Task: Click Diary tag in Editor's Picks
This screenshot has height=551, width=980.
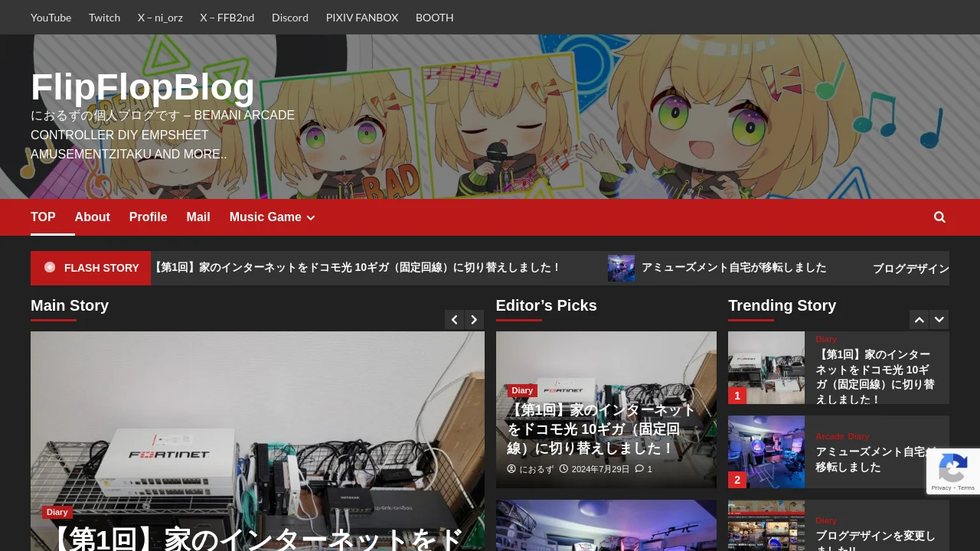Action: 522,390
